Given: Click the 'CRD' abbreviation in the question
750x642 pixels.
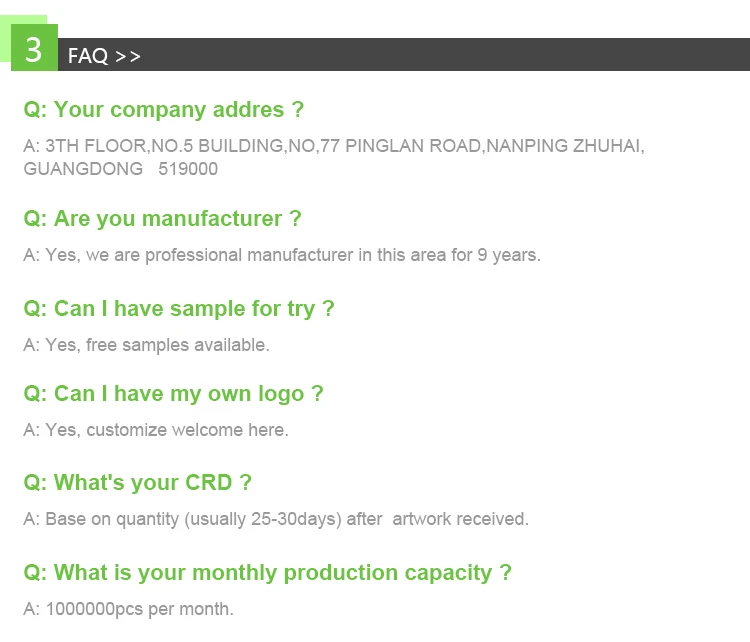Looking at the screenshot, I should pyautogui.click(x=208, y=483).
